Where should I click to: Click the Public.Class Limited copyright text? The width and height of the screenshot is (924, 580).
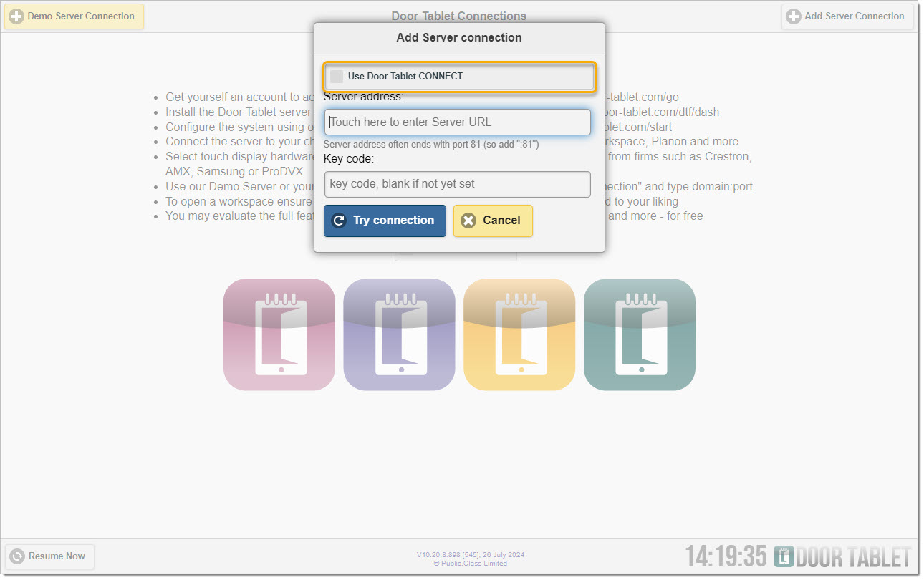click(x=471, y=564)
